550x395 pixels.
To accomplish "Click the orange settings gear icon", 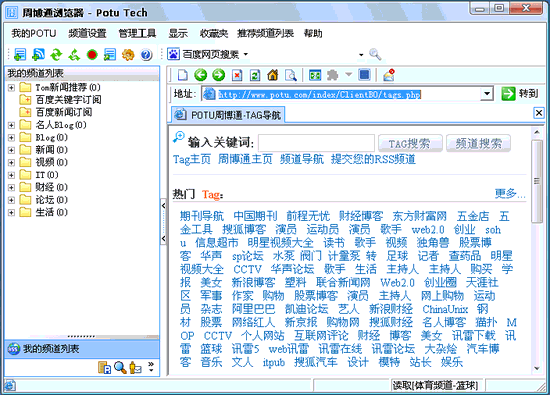I will (128, 54).
